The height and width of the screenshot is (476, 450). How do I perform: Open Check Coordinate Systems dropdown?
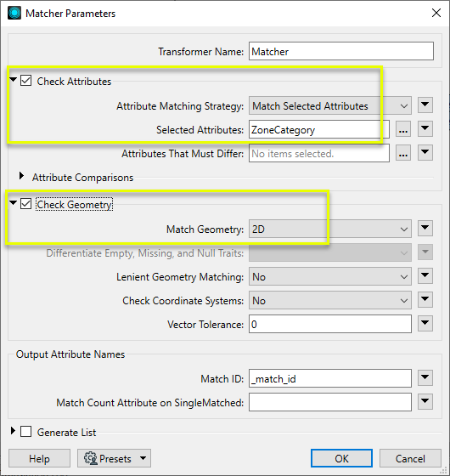[330, 300]
